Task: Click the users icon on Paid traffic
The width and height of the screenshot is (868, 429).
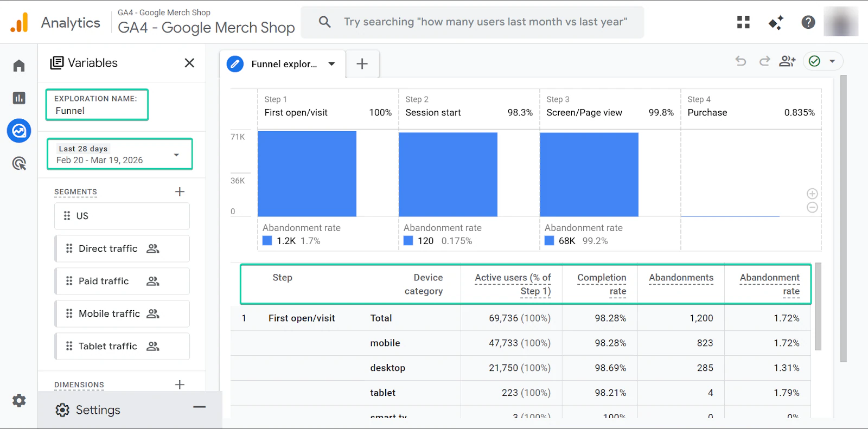Action: (x=153, y=281)
